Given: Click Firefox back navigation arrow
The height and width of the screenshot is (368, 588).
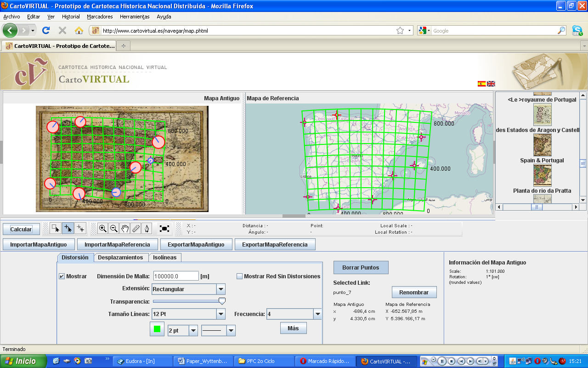Looking at the screenshot, I should 10,30.
